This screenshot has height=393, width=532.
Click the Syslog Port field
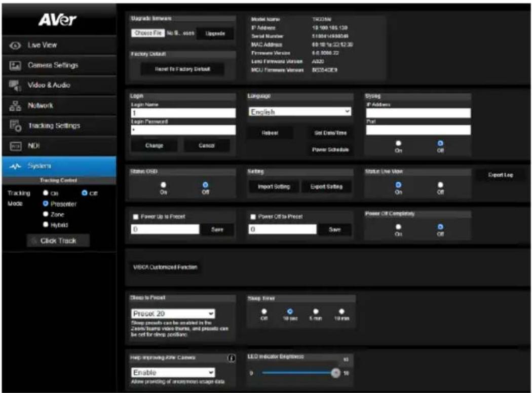[419, 130]
